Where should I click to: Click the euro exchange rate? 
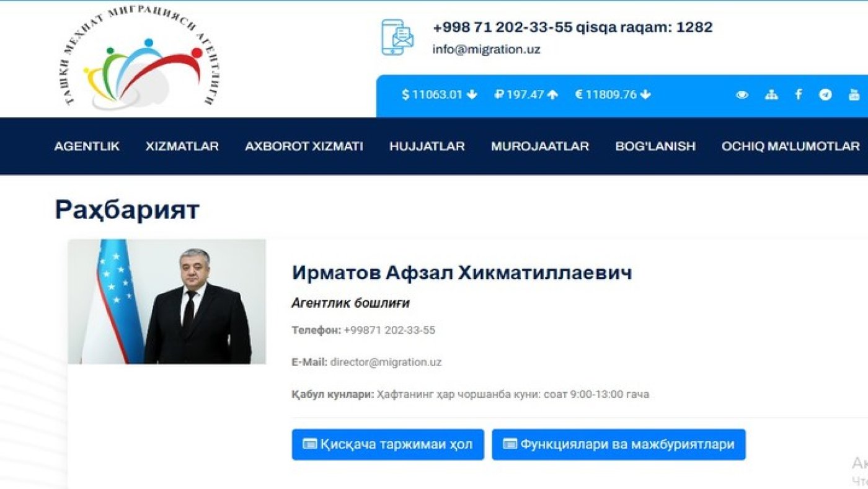click(613, 95)
